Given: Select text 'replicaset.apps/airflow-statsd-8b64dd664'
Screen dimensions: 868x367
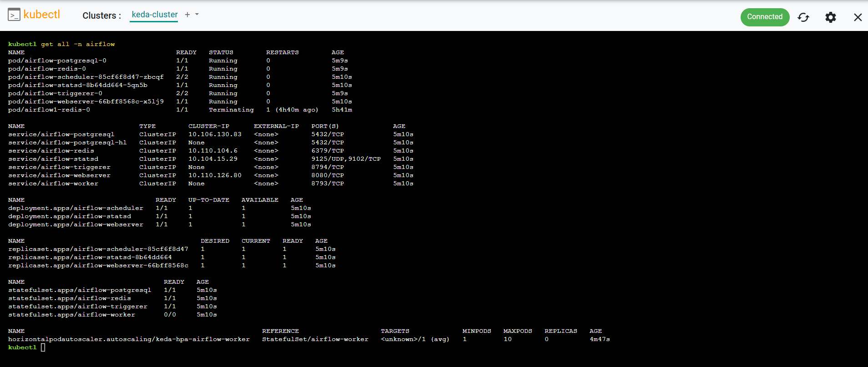Looking at the screenshot, I should coord(90,257).
